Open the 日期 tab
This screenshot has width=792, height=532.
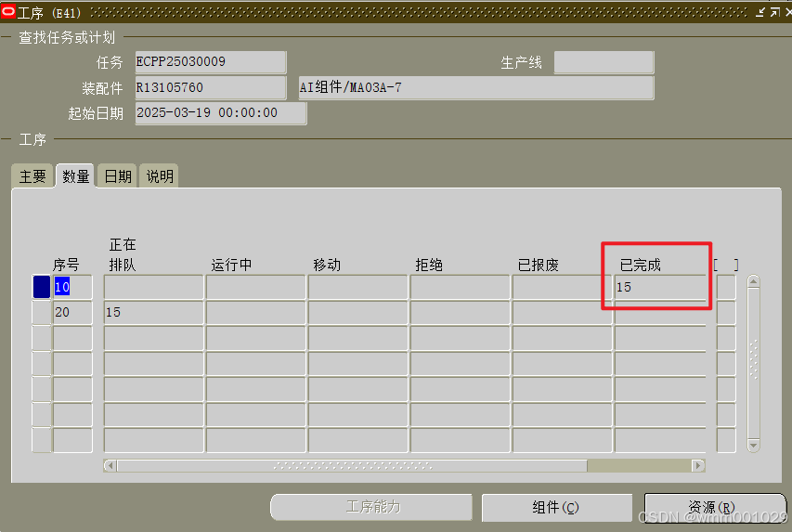(x=118, y=175)
